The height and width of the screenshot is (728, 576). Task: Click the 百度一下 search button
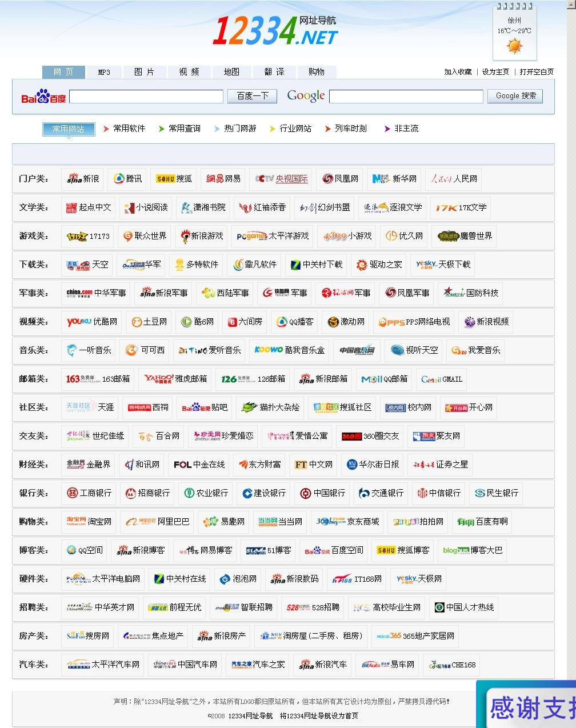(x=253, y=96)
